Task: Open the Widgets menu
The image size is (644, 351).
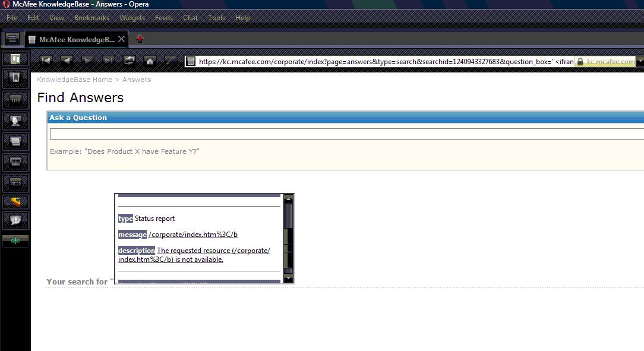Action: point(132,18)
